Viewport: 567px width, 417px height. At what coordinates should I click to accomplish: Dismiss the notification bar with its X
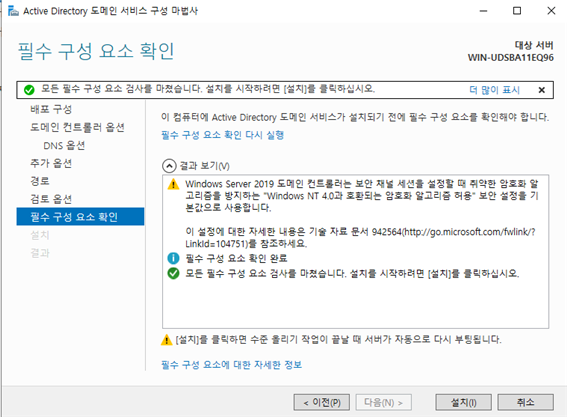click(x=541, y=90)
